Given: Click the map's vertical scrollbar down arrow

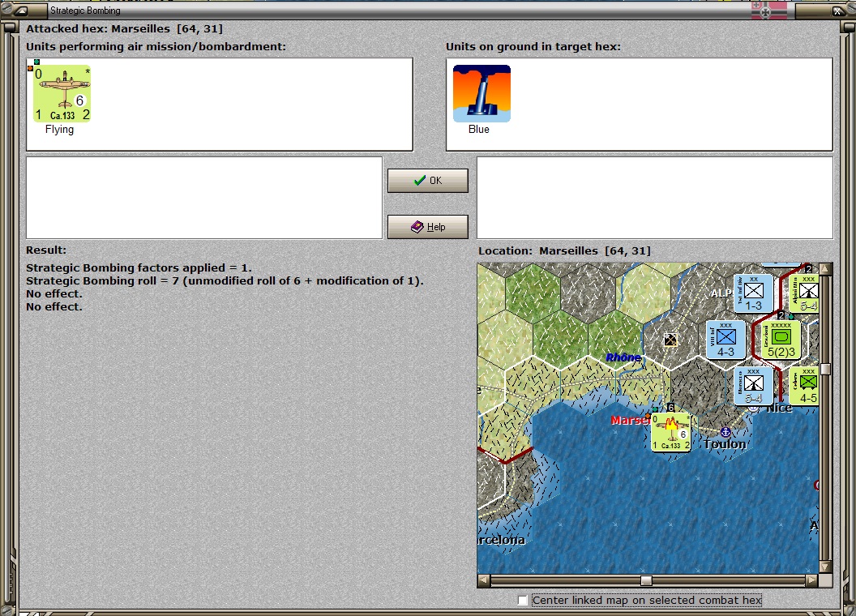Looking at the screenshot, I should 825,567.
